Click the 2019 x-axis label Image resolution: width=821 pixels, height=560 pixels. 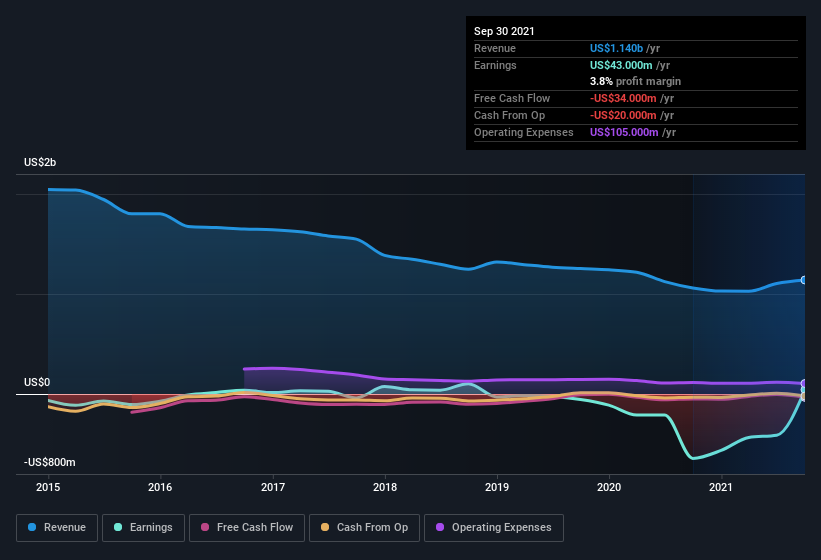coord(497,487)
